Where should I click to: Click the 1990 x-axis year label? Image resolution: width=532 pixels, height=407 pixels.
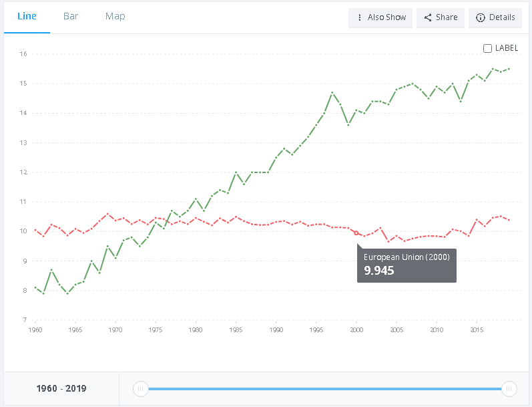[276, 330]
